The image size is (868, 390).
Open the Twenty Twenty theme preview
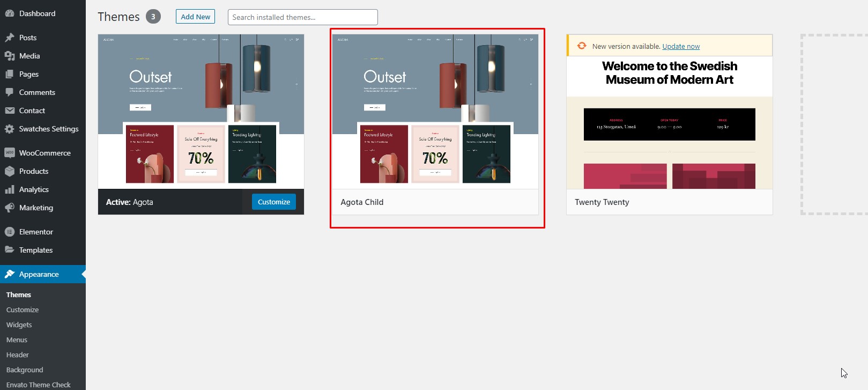[669, 123]
